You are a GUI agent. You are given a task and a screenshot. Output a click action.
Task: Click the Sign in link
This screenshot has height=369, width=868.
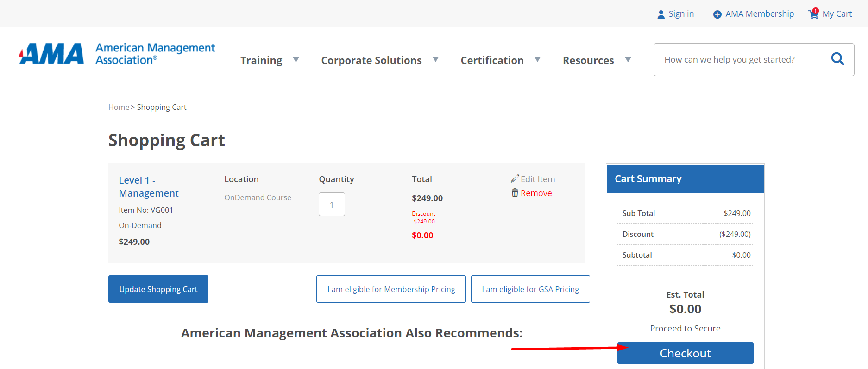pos(681,14)
